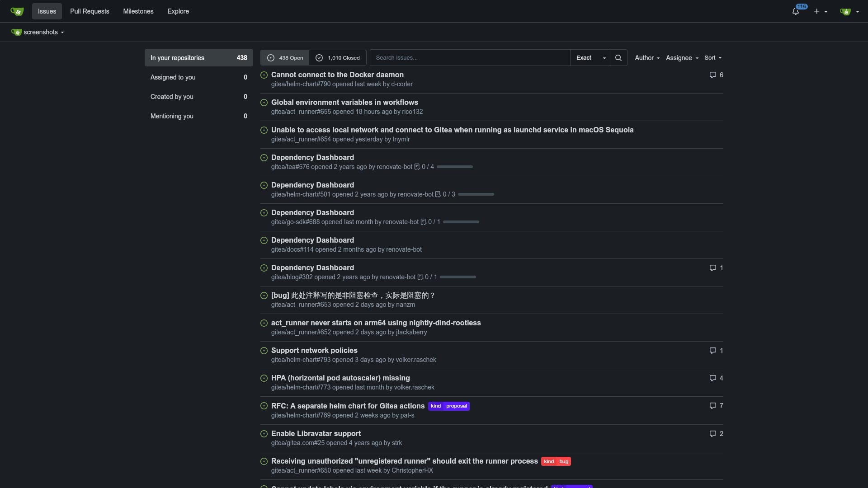Open issue HPA horizontal pod autoscaler missing
The image size is (868, 488).
tap(340, 378)
